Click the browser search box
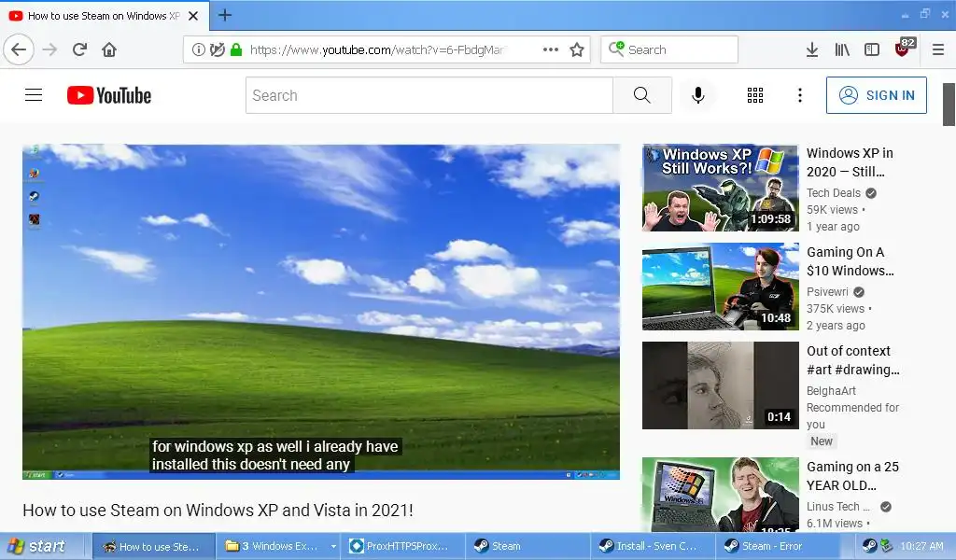This screenshot has width=956, height=560. pyautogui.click(x=668, y=49)
